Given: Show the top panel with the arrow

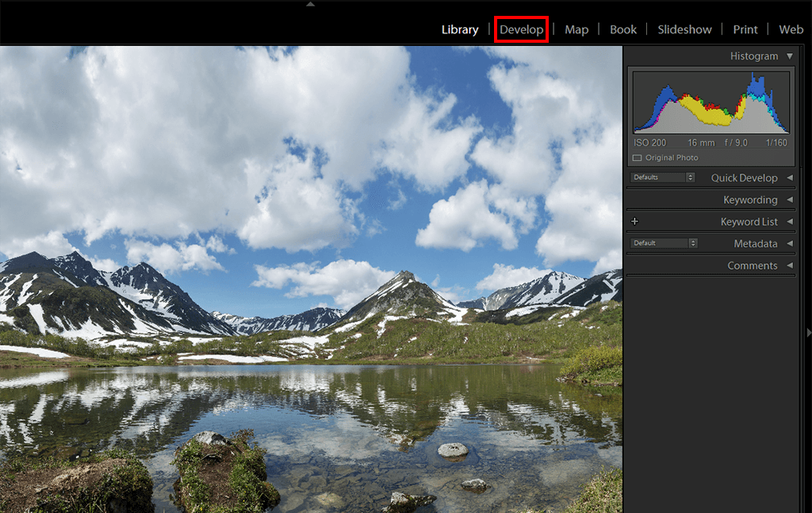Looking at the screenshot, I should pyautogui.click(x=310, y=4).
